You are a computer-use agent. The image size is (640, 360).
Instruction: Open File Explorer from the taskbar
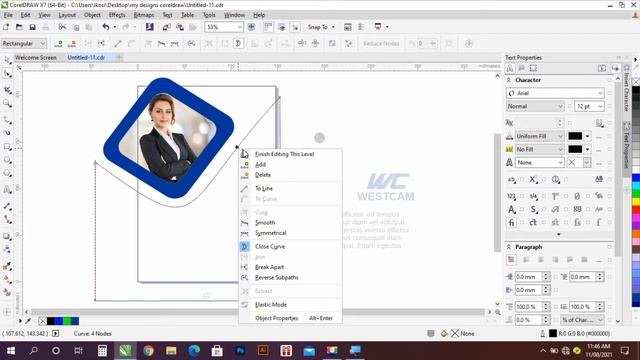171,350
